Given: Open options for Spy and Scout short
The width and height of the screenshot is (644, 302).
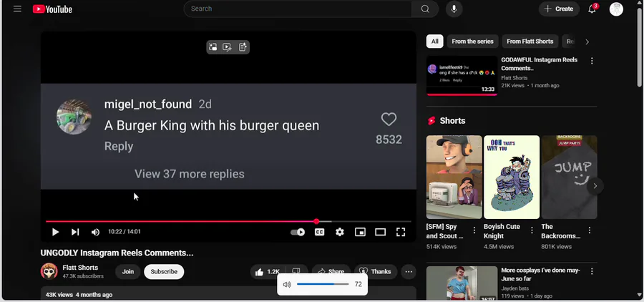Looking at the screenshot, I should point(474,230).
